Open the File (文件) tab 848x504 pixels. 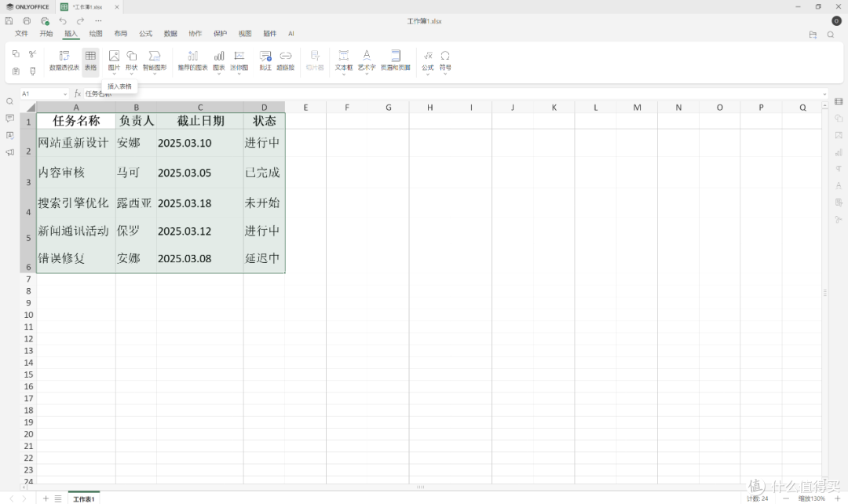click(x=22, y=34)
